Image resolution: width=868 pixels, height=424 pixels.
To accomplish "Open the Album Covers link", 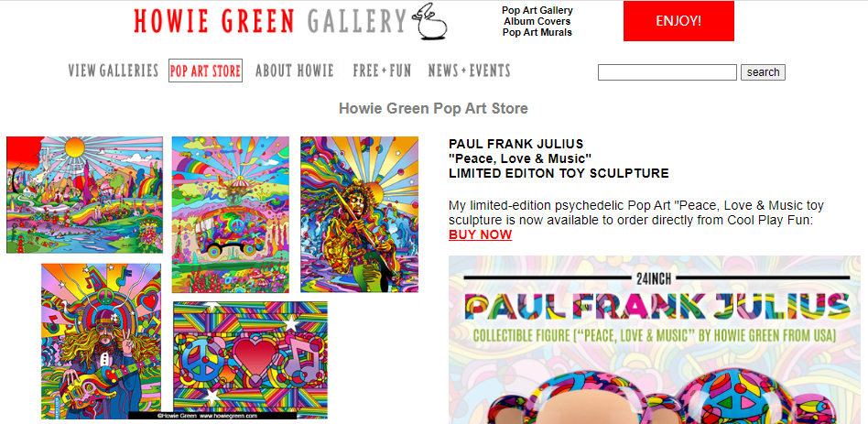I will pyautogui.click(x=537, y=22).
